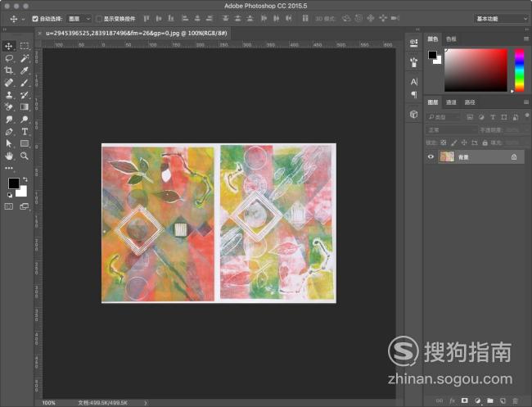Toggle Quick Mask mode
The image size is (532, 407).
pyautogui.click(x=9, y=206)
